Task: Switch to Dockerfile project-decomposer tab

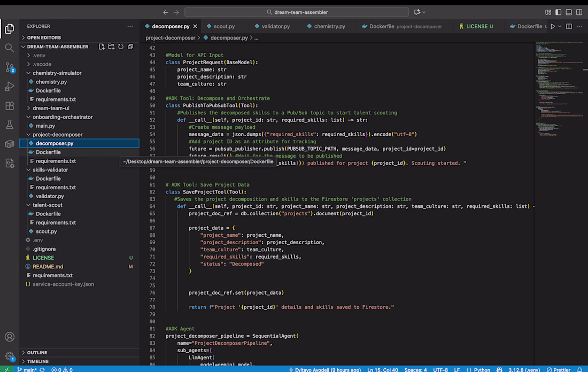Action: 405,26
